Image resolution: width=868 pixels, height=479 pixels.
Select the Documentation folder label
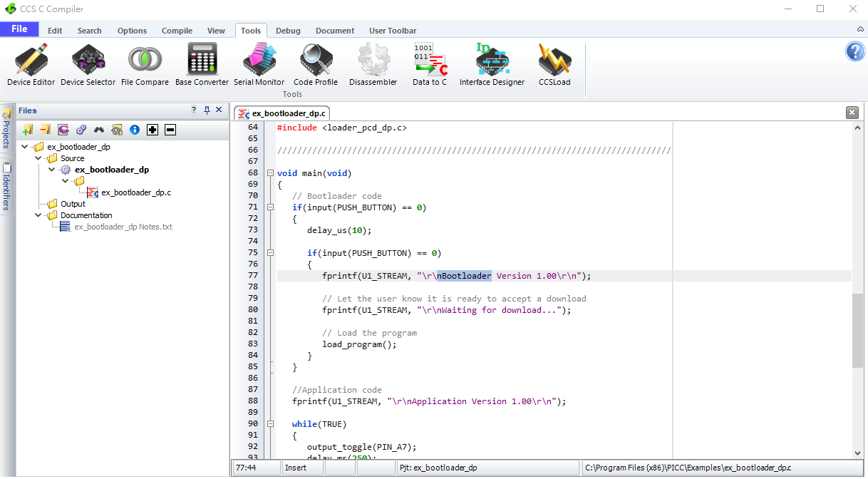coord(86,215)
